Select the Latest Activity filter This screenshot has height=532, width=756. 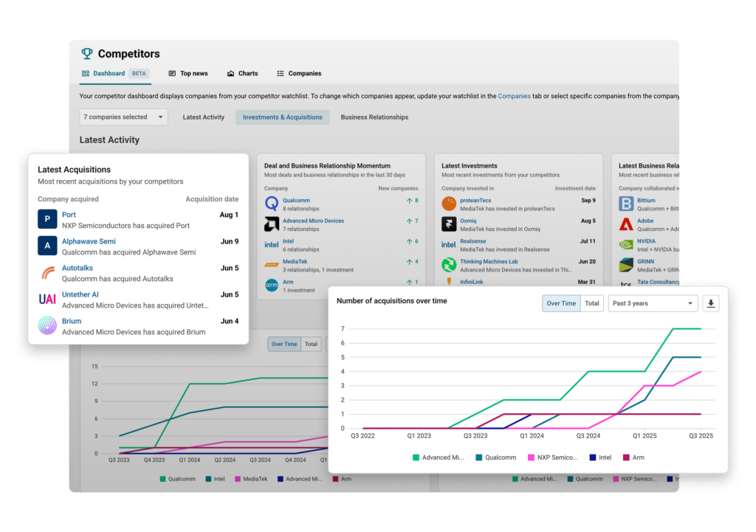(203, 117)
